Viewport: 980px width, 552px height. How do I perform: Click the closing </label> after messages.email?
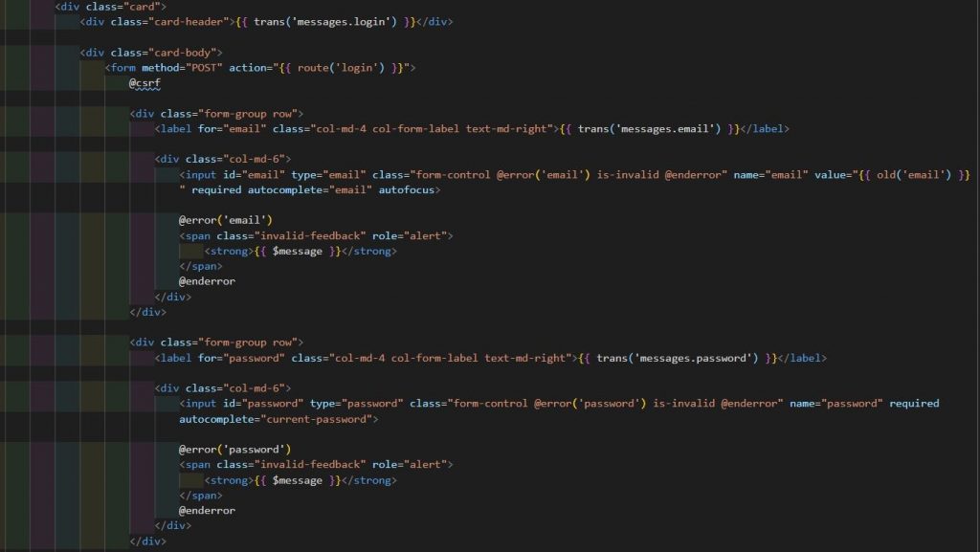click(x=765, y=128)
